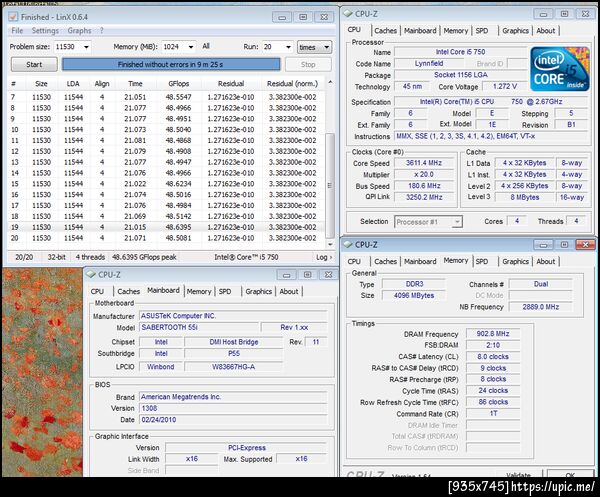Image resolution: width=600 pixels, height=497 pixels.
Task: Sort results by GFlops column header
Action: tap(179, 83)
